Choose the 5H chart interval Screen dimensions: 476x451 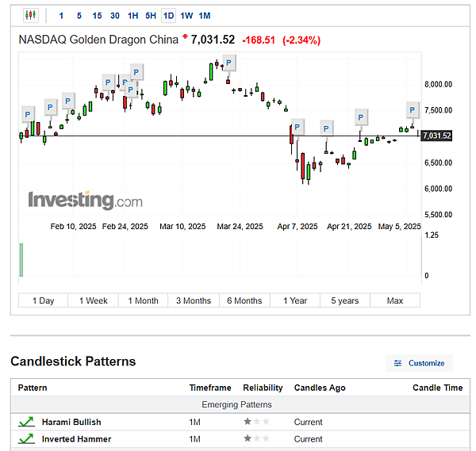coord(151,16)
